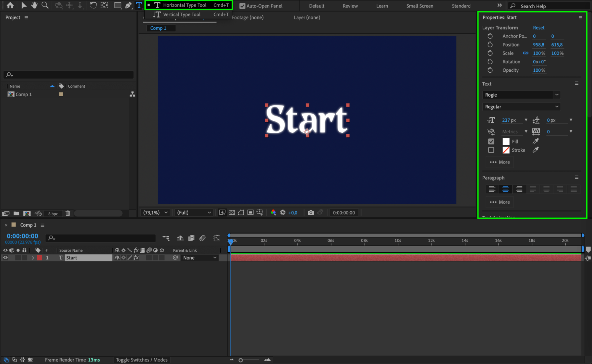Click Reset in Layer Transform
Viewport: 592px width, 364px height.
pos(538,28)
